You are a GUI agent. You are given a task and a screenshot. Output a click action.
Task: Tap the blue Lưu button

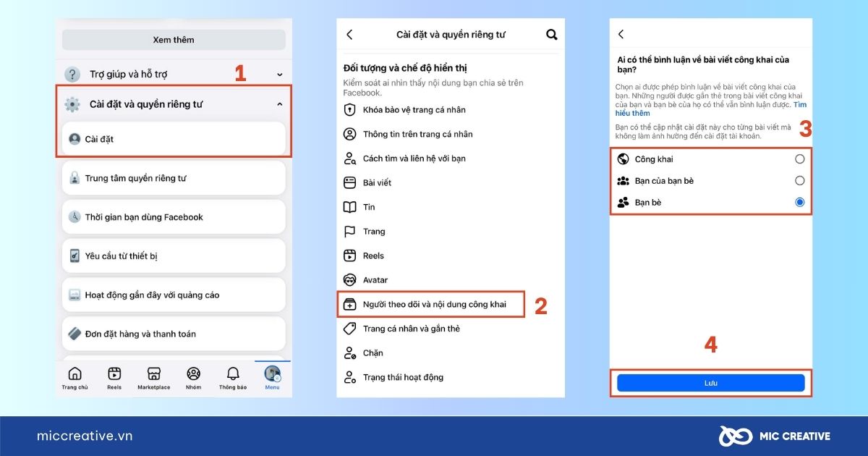(711, 383)
